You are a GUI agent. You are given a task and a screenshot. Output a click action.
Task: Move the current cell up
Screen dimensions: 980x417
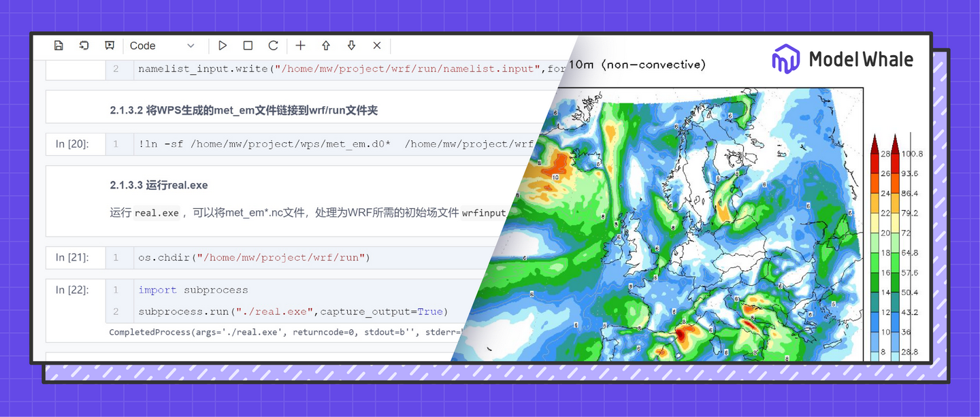(325, 45)
